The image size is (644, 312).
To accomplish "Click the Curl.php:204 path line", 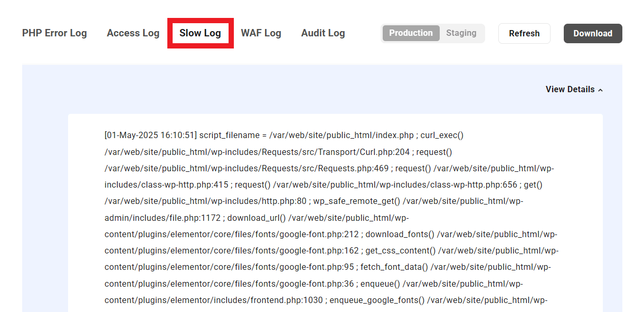I will pos(257,152).
